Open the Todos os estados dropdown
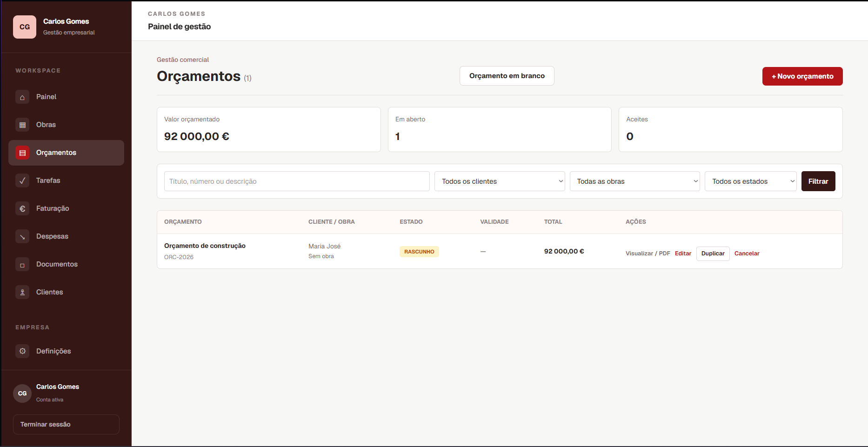 [x=751, y=181]
